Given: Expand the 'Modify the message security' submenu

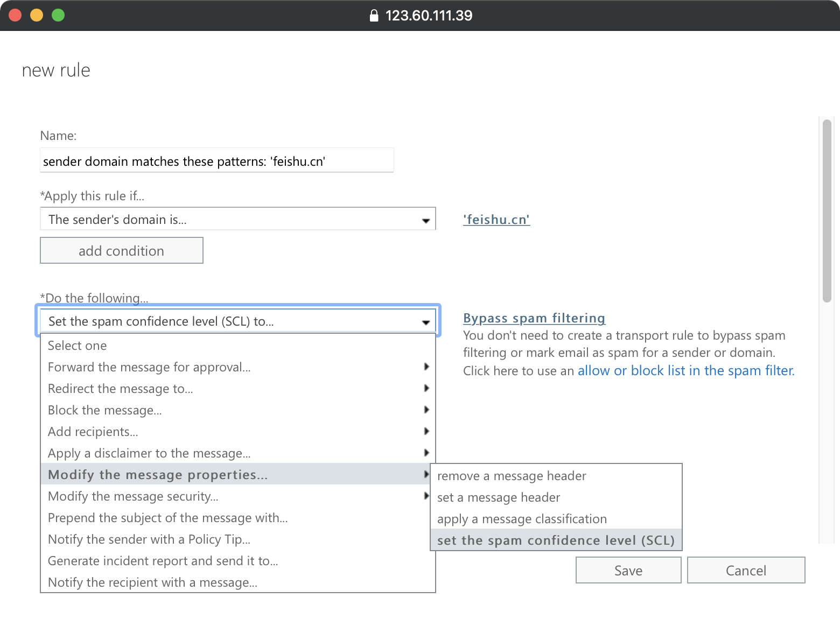Looking at the screenshot, I should click(426, 496).
